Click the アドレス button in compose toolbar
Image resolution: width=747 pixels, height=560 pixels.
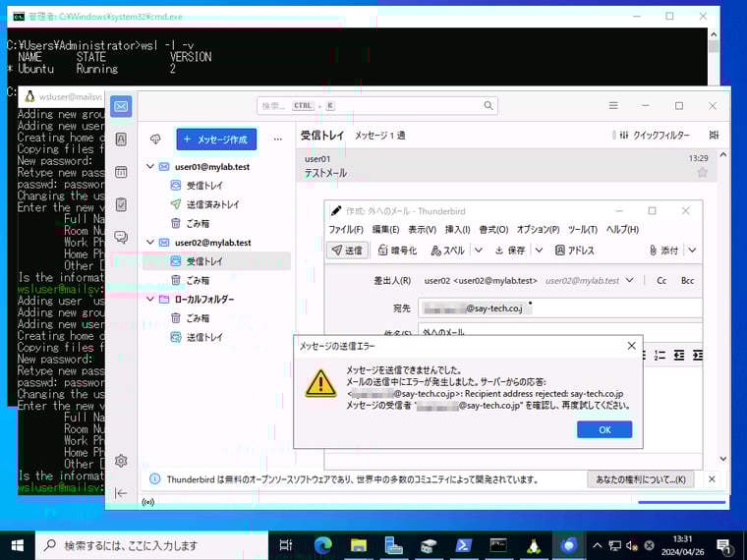[x=575, y=251]
